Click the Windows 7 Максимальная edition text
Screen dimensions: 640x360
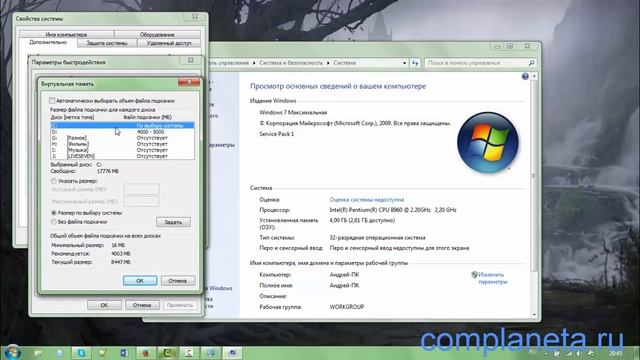click(x=293, y=112)
